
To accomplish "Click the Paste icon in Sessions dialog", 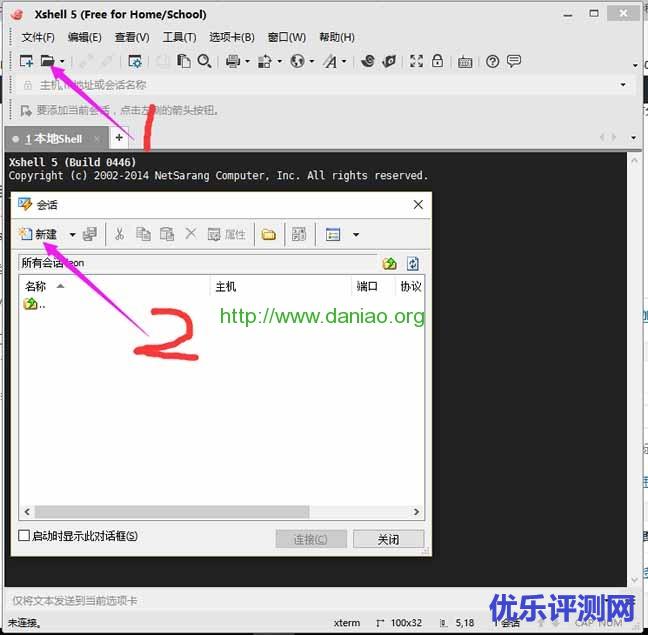I will (x=167, y=234).
